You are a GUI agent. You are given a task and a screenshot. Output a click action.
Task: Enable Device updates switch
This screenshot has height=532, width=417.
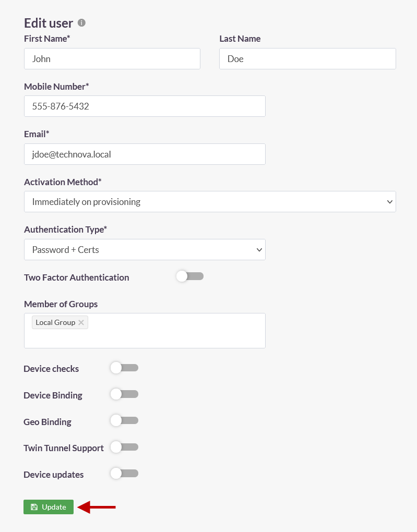(124, 473)
